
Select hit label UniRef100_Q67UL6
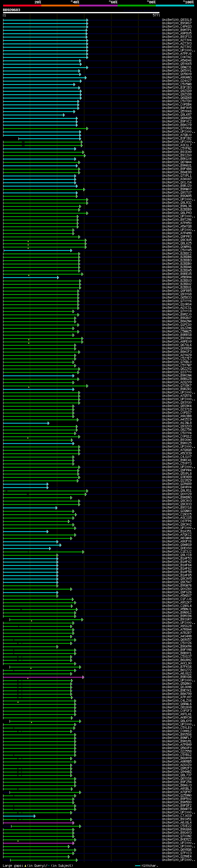tap(177, 345)
